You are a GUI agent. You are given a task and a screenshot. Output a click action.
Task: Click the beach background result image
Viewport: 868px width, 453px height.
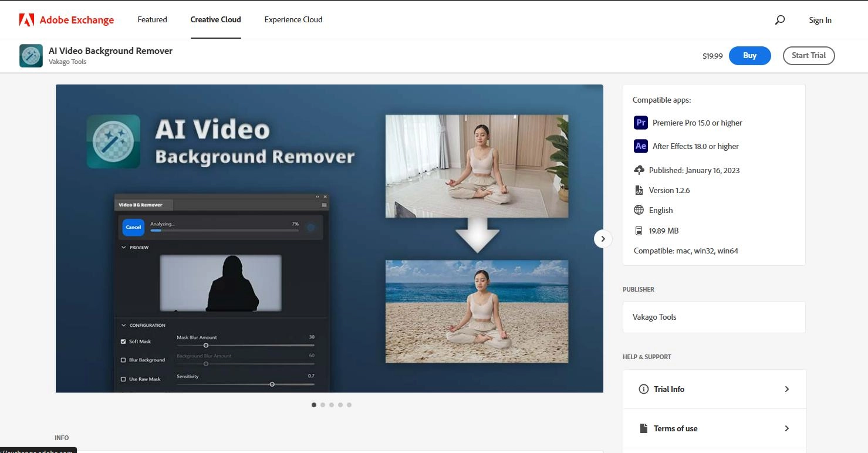pos(477,312)
